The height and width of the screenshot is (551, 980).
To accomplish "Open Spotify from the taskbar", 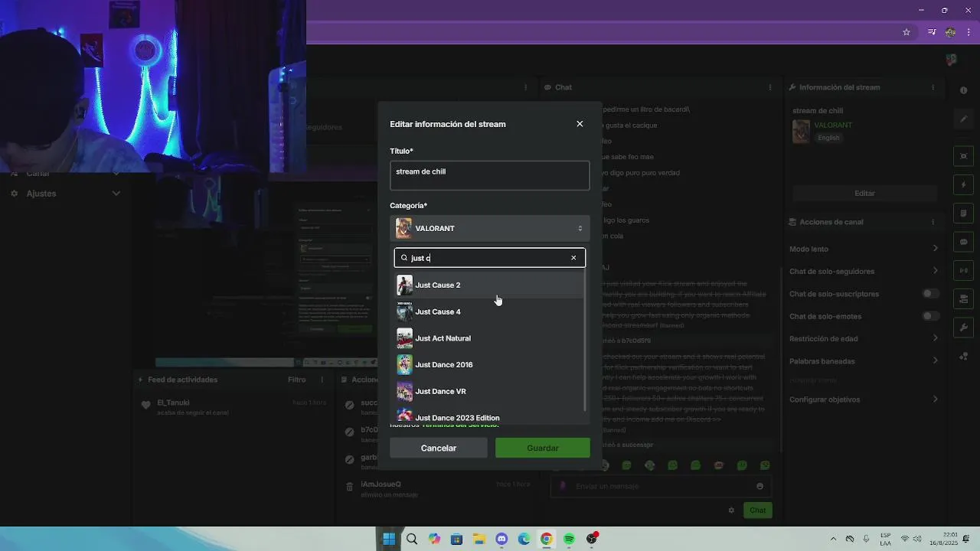I will 569,539.
